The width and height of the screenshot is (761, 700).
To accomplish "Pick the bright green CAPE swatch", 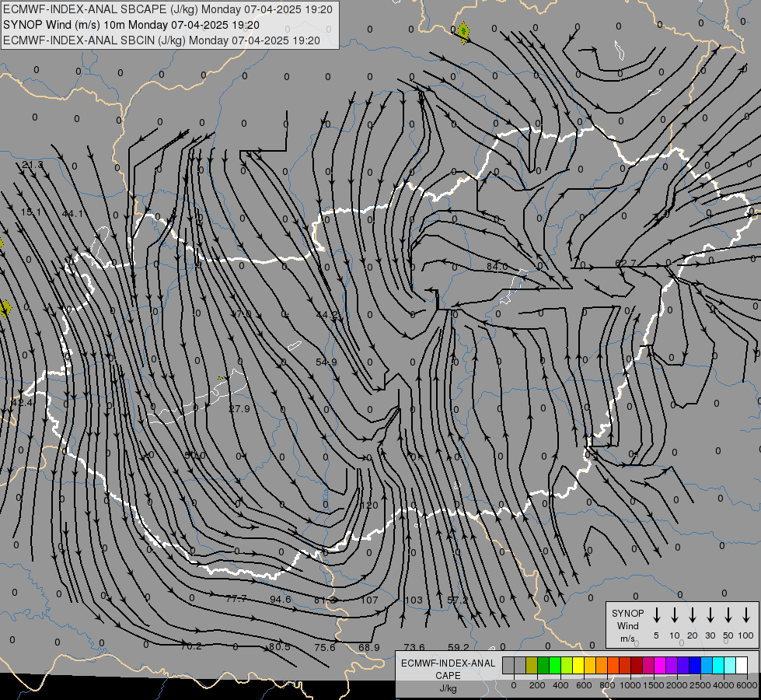I will 555,666.
